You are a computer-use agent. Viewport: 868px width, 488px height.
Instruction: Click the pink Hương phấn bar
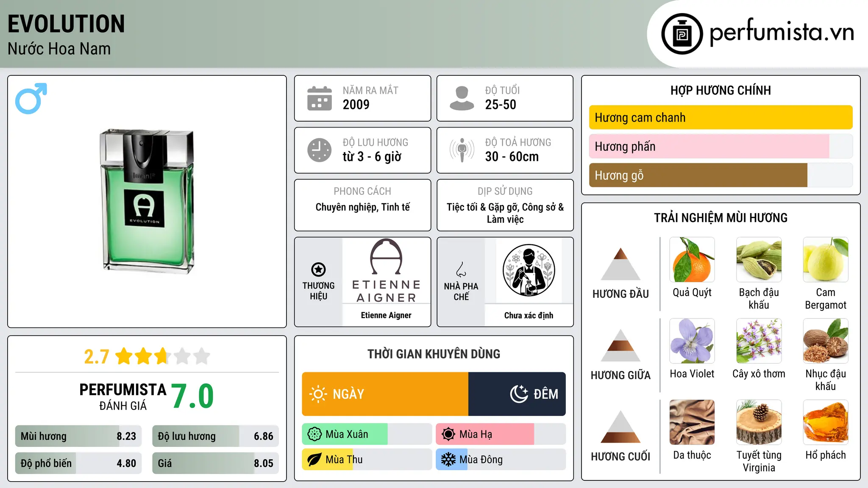click(721, 146)
